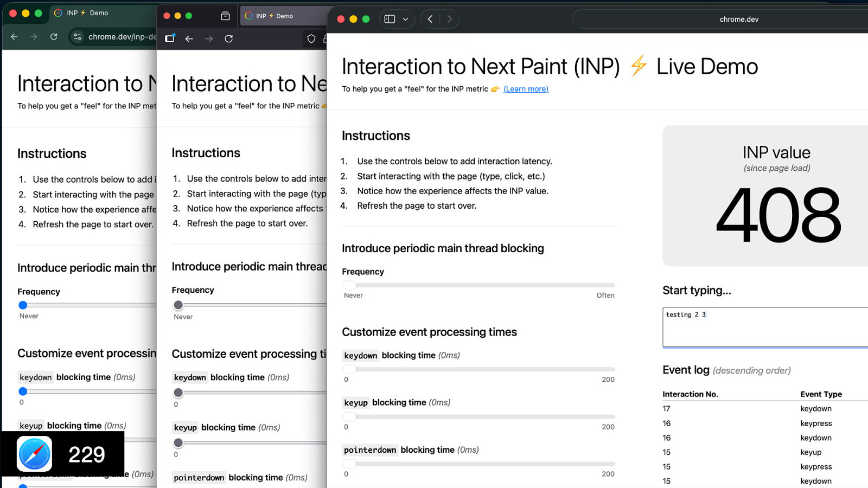Viewport: 868px width, 488px height.
Task: Select the INP Demo tab in Chrome
Action: pyautogui.click(x=87, y=12)
